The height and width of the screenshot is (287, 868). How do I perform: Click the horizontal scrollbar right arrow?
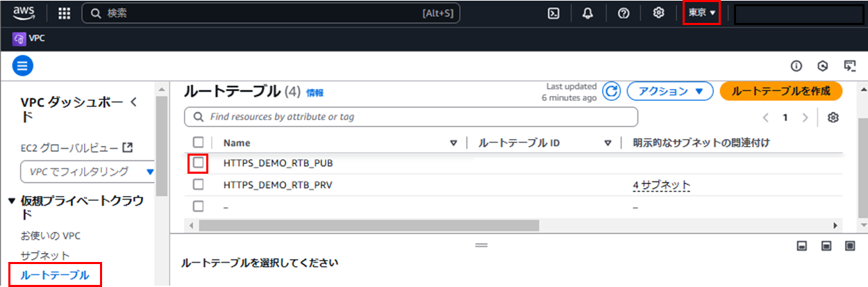835,226
